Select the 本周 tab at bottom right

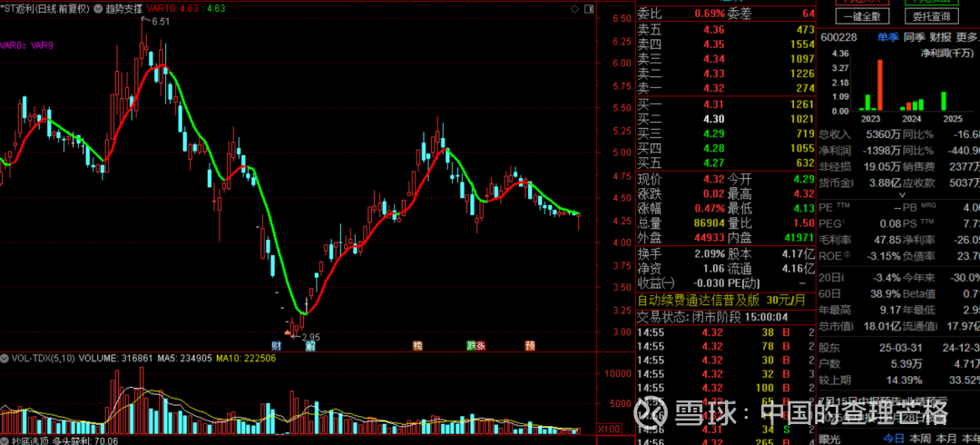[x=920, y=438]
